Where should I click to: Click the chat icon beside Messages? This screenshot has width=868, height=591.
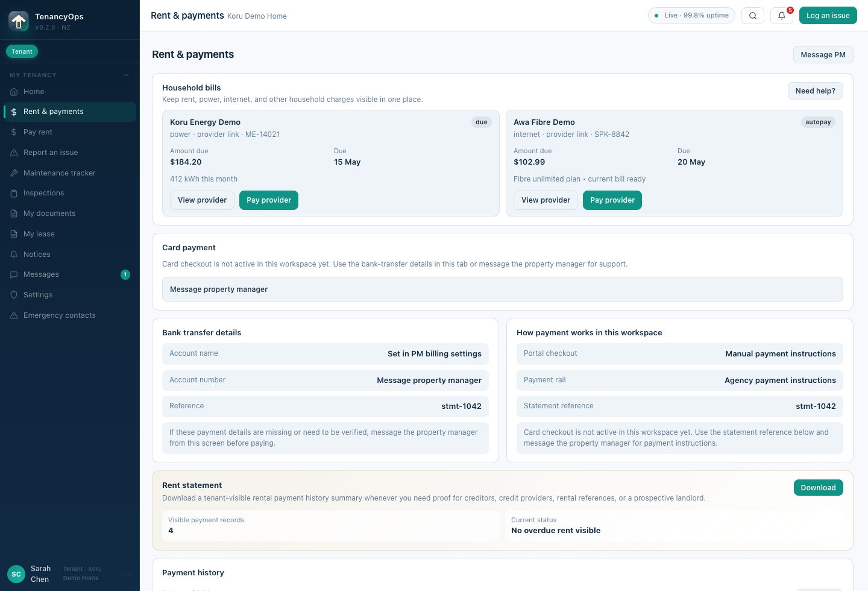pyautogui.click(x=14, y=274)
